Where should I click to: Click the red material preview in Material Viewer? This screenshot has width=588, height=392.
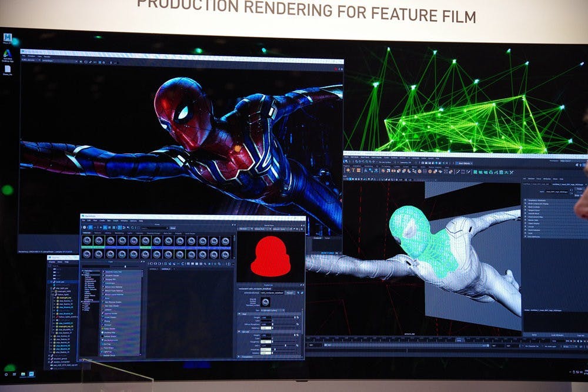270,257
